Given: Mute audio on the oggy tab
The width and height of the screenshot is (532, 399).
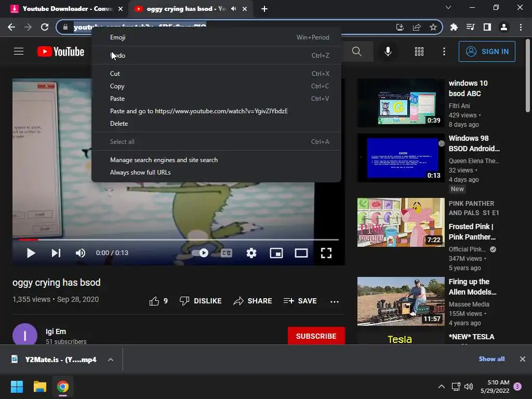Looking at the screenshot, I should [233, 9].
